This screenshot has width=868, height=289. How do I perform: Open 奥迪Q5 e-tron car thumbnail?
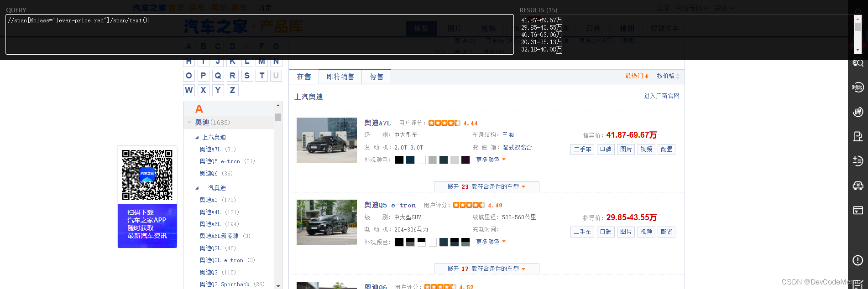pyautogui.click(x=327, y=222)
